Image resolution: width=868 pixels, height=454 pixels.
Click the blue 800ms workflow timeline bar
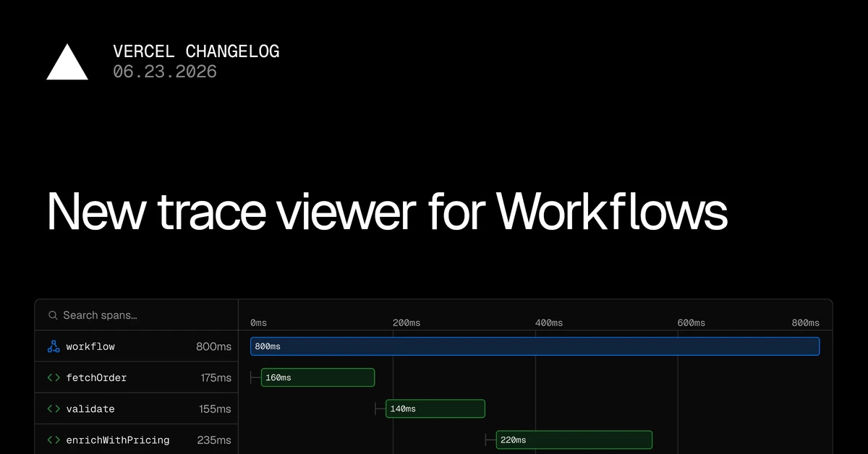pyautogui.click(x=535, y=346)
